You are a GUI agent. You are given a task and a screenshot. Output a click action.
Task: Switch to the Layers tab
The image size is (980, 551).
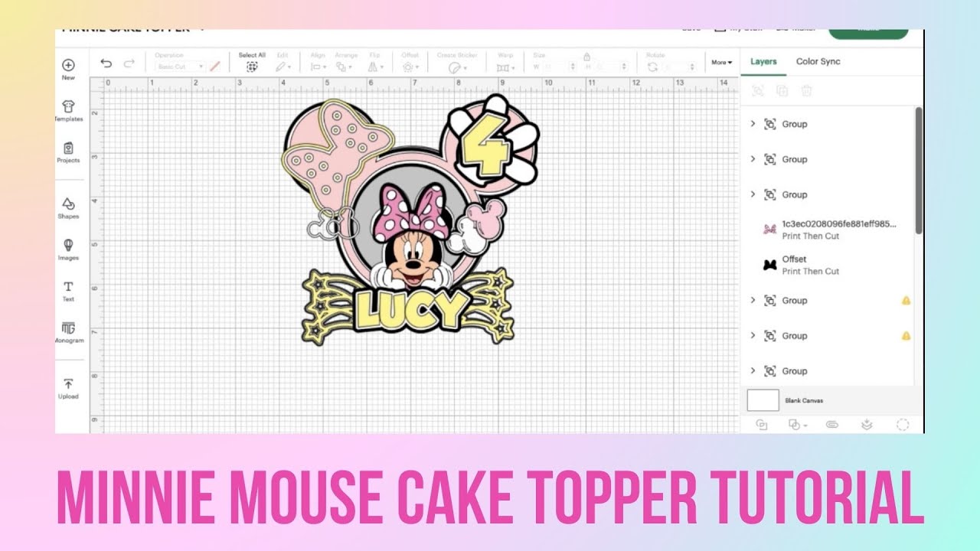click(763, 61)
